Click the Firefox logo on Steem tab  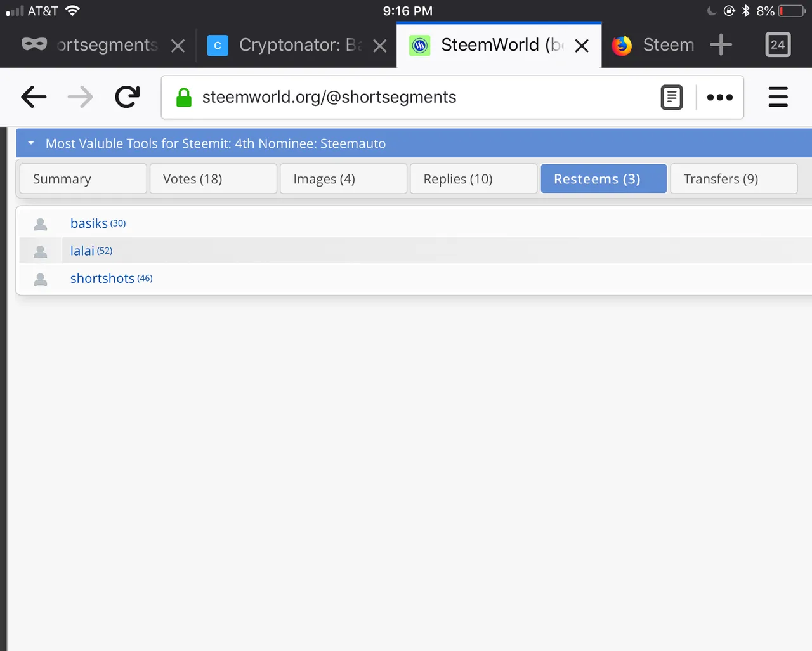pos(622,45)
